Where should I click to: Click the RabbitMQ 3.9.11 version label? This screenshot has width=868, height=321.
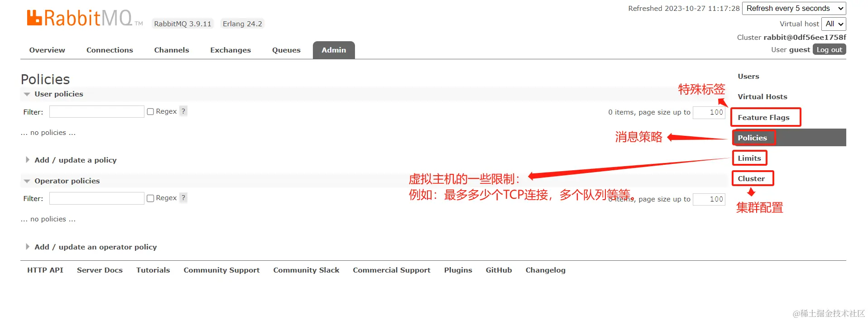(183, 24)
